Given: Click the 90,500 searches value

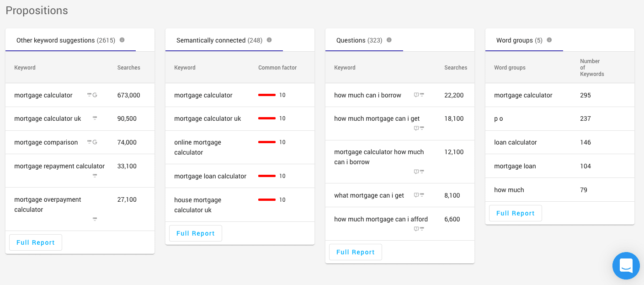Looking at the screenshot, I should pyautogui.click(x=127, y=118).
